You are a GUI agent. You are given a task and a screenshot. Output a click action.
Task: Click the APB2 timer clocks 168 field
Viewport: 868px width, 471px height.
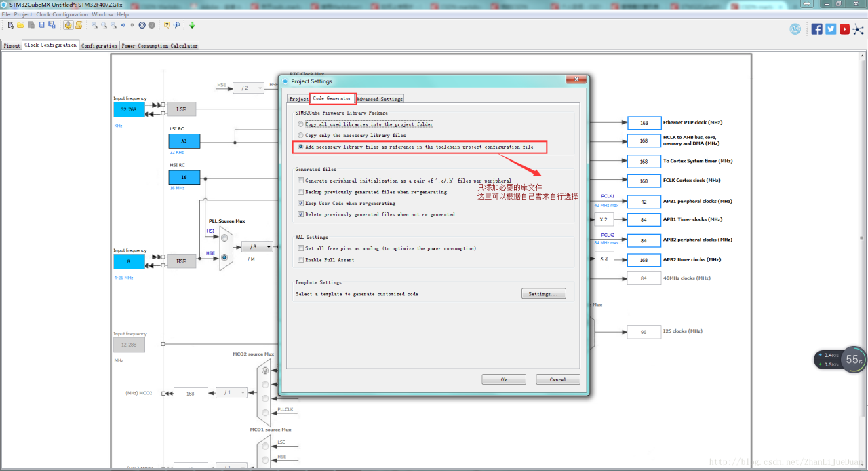coord(644,260)
